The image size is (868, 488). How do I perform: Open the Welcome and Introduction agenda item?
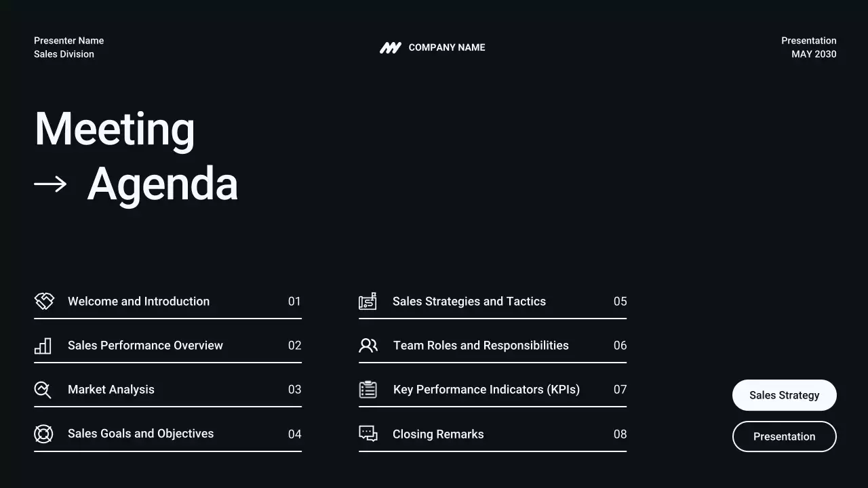point(138,302)
